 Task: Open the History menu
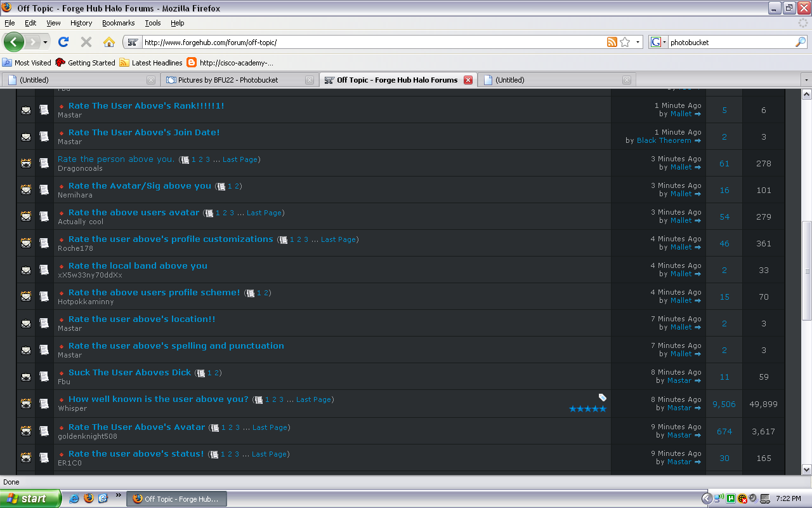81,23
